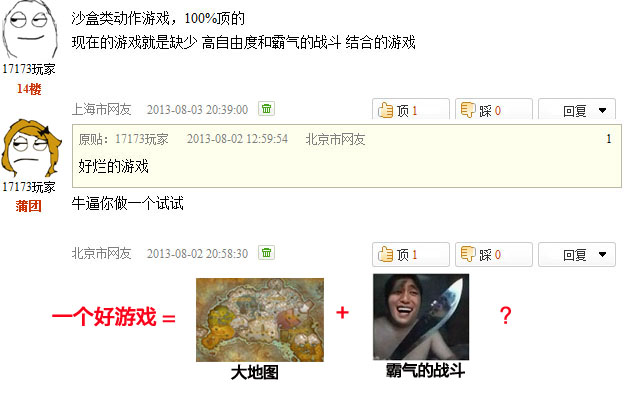Viewport: 625px width, 404px height.
Task: Click the 上海市网友 location label
Action: point(102,109)
